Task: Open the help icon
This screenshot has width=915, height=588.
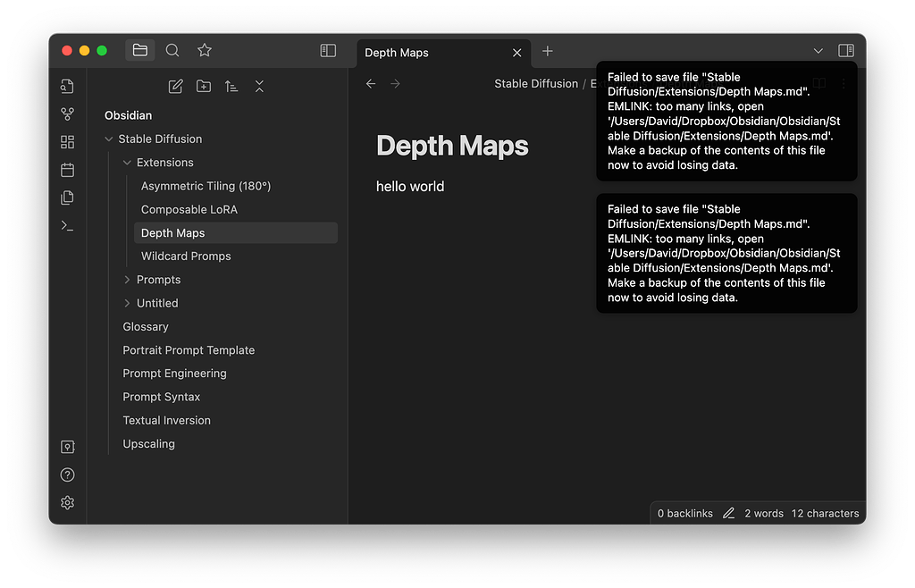Action: (67, 475)
